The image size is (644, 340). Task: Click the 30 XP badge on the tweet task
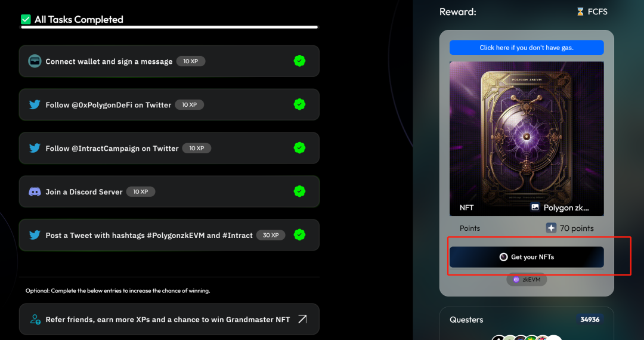271,235
